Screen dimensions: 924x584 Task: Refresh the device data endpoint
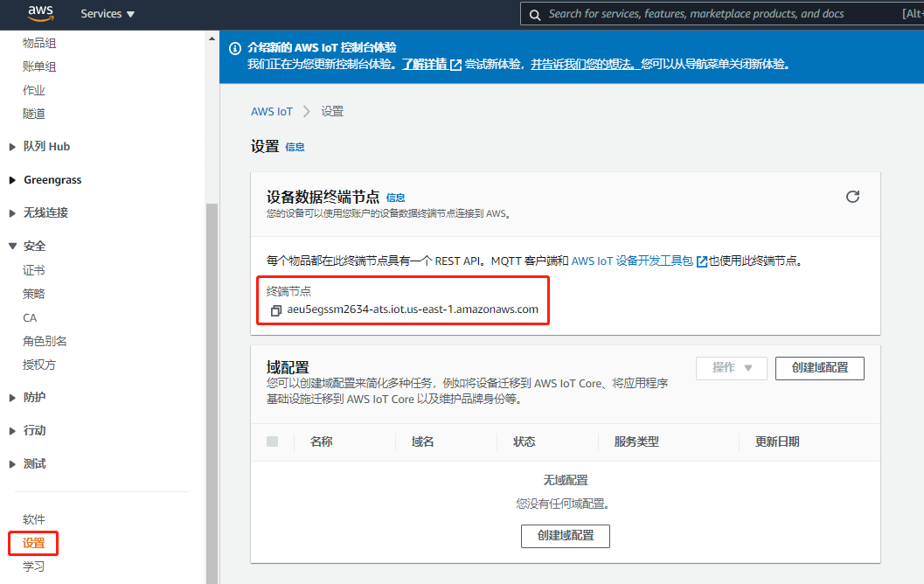pos(852,197)
